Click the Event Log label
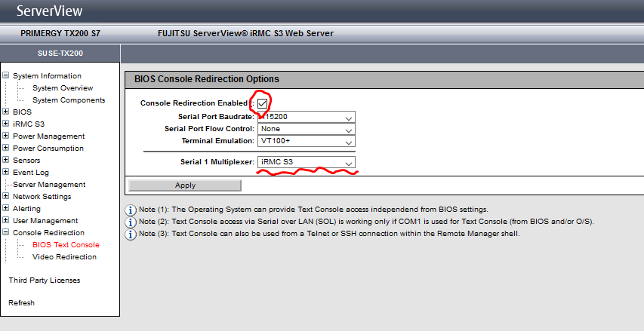Image resolution: width=644 pixels, height=331 pixels. (x=31, y=172)
